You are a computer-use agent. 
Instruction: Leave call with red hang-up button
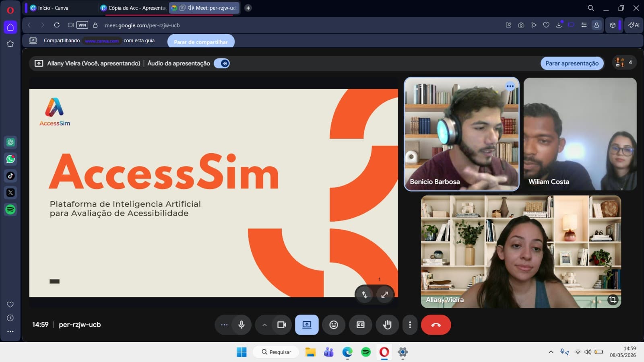(x=436, y=325)
